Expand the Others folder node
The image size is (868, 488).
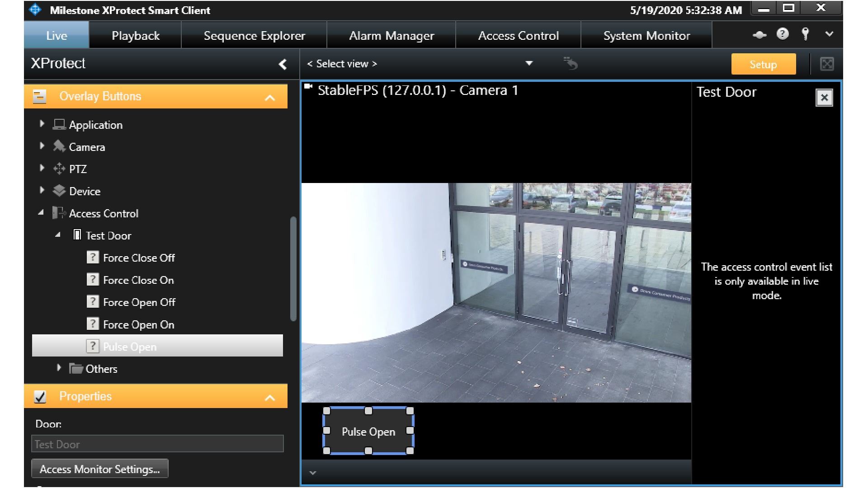point(59,367)
